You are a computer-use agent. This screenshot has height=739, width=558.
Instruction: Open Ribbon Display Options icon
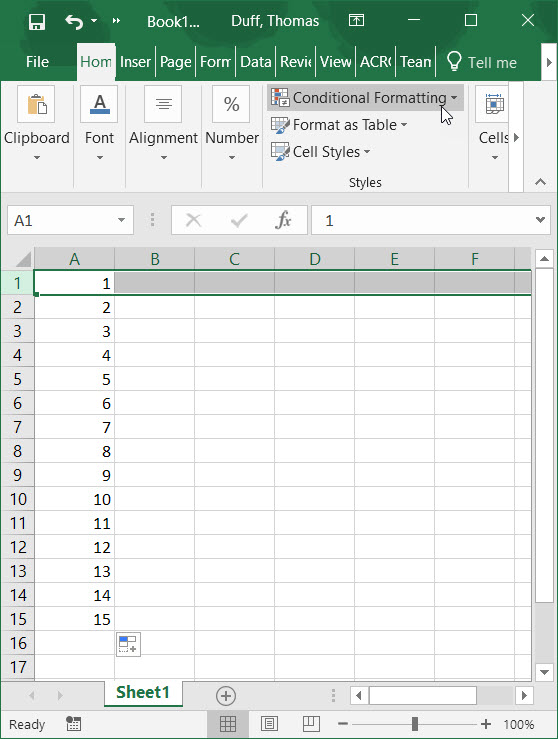356,20
